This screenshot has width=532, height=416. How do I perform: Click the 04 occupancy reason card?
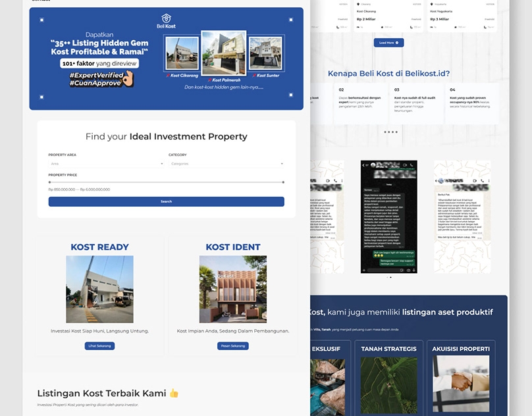point(472,103)
